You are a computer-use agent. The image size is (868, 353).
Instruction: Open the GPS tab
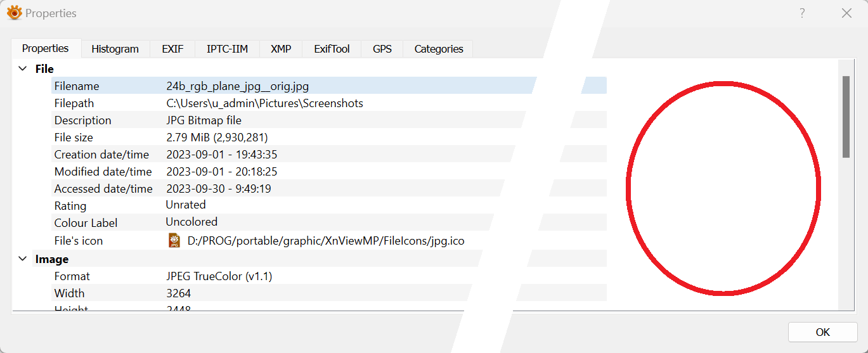click(382, 49)
